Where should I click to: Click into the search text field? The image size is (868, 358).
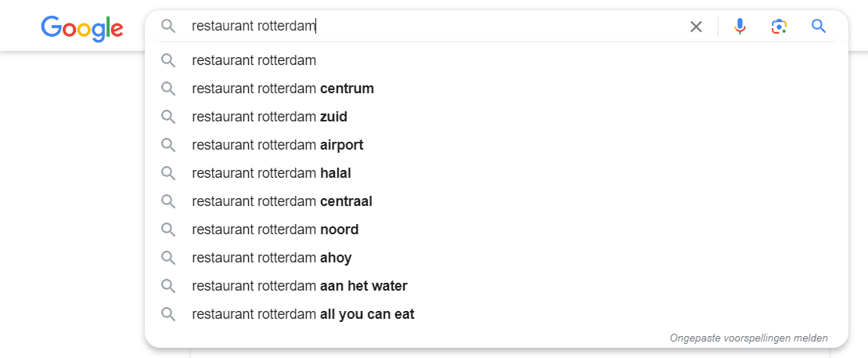click(x=470, y=27)
